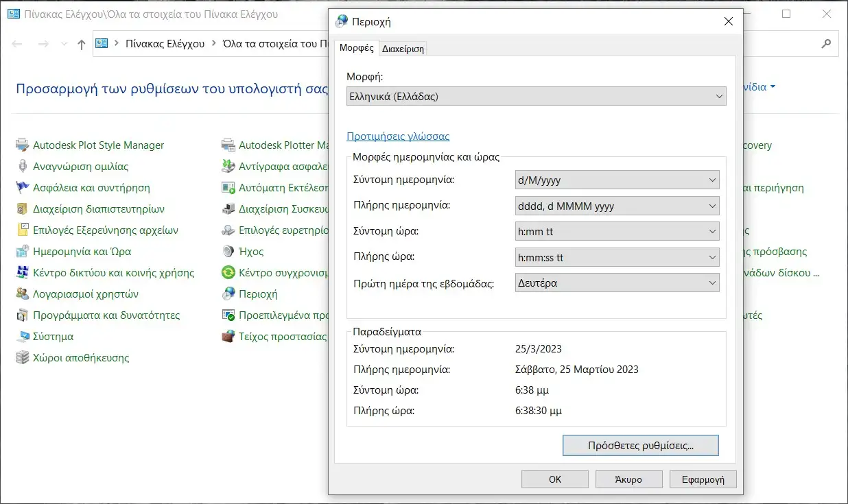Expand the Πλήρης ώρα format dropdown
This screenshot has width=848, height=504.
pyautogui.click(x=617, y=258)
